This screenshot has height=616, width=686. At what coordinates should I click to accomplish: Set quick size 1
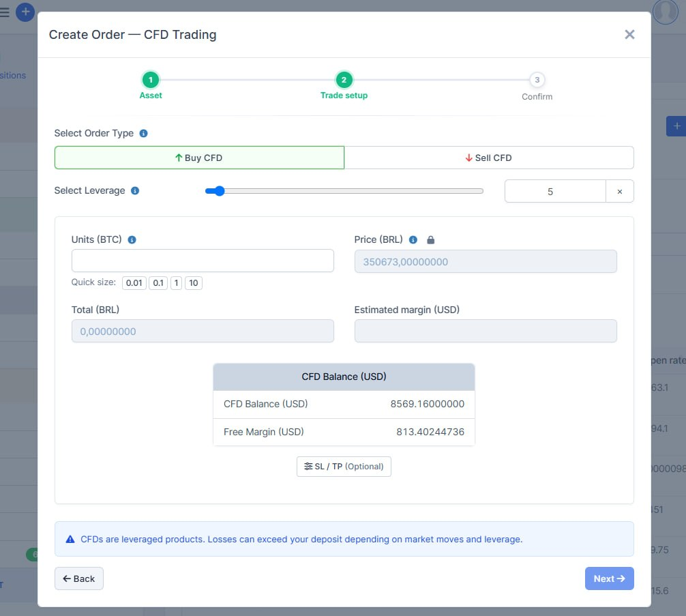pos(177,283)
